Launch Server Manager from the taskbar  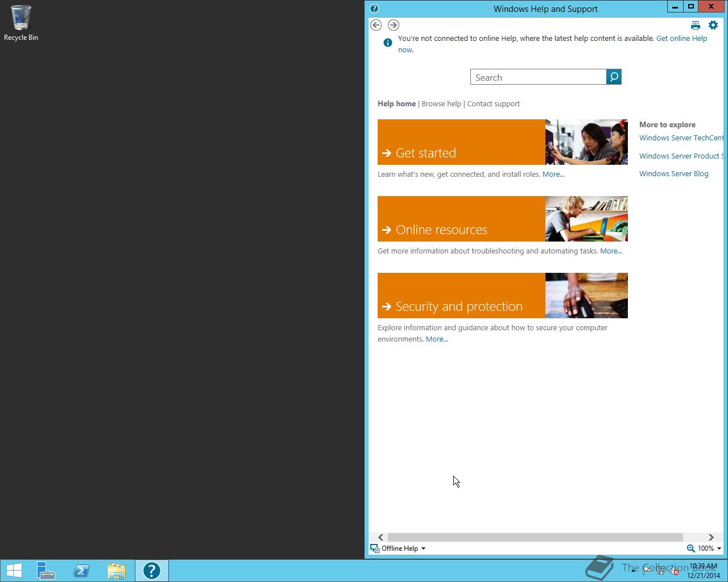[46, 571]
